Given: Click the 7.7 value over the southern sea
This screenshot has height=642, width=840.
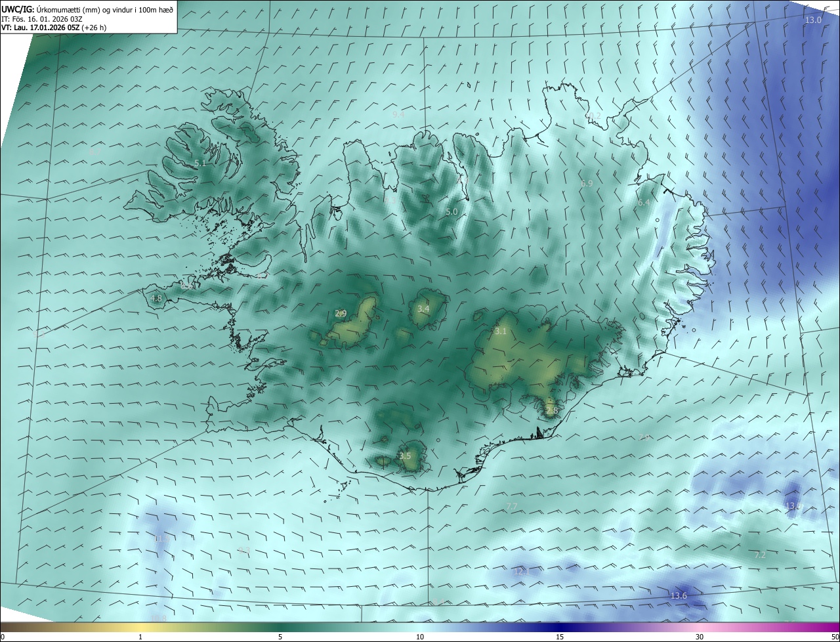Looking at the screenshot, I should click(512, 505).
